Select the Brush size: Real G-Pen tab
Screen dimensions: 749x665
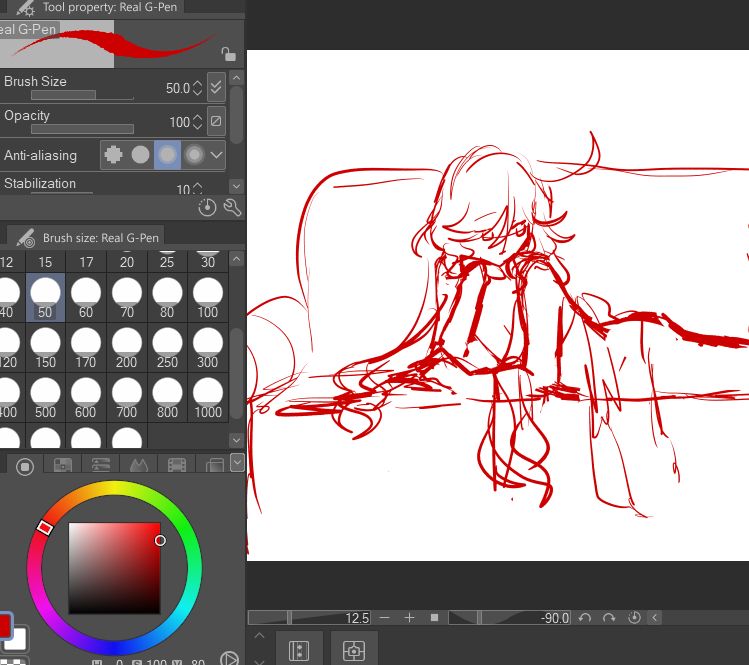pyautogui.click(x=86, y=237)
